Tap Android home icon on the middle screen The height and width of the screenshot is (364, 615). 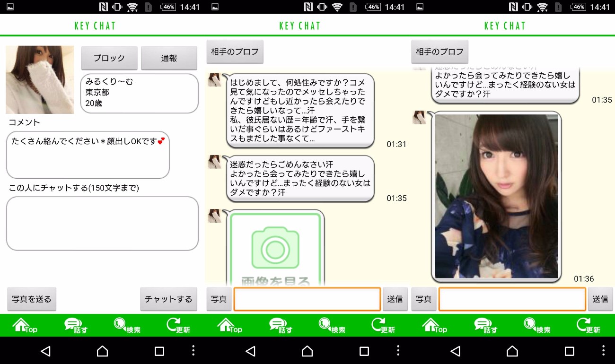307,351
